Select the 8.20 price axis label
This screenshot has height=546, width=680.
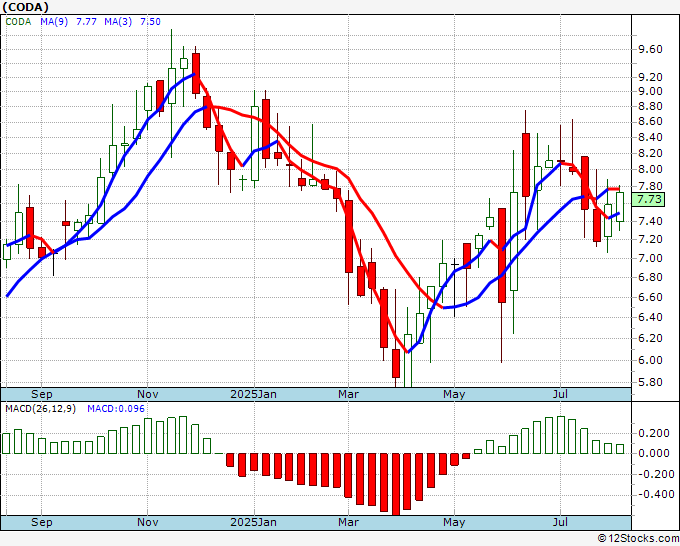coord(650,153)
